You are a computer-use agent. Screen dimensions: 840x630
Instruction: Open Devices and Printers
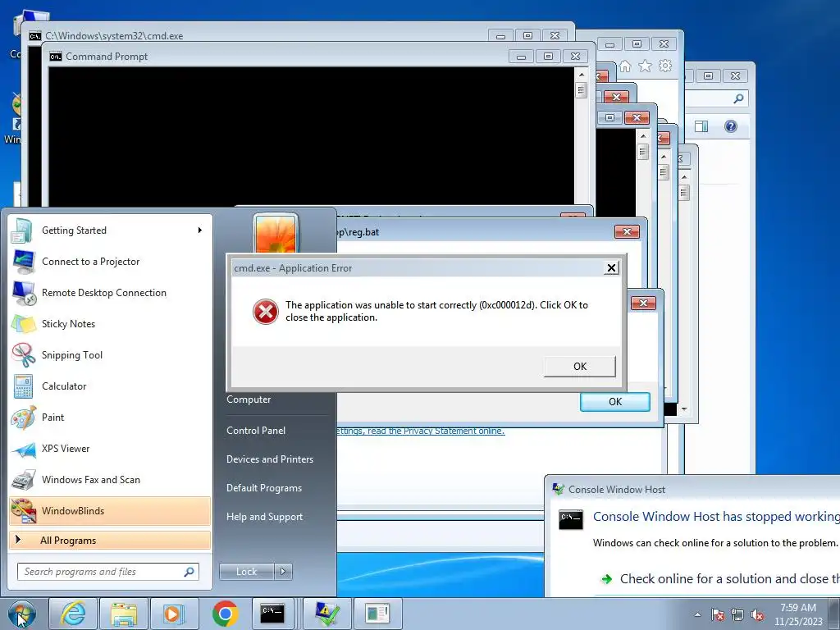click(269, 459)
